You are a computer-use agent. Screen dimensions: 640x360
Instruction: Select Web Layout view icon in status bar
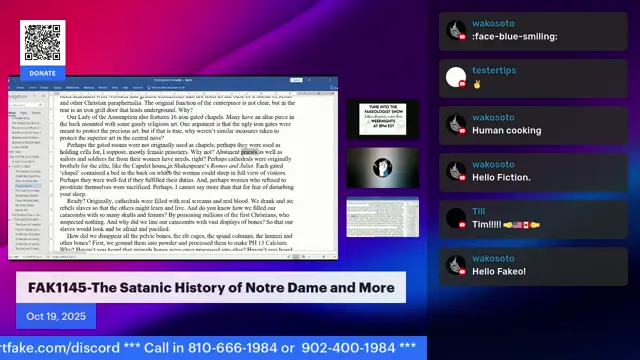pos(303,257)
